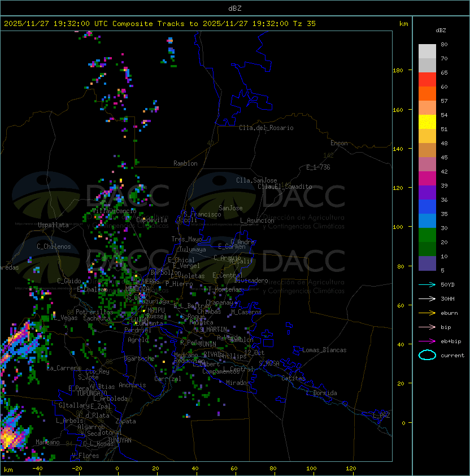Select the bright yellow 51–54 dBZ swatch
This screenshot has height=476, width=470.
(427, 122)
